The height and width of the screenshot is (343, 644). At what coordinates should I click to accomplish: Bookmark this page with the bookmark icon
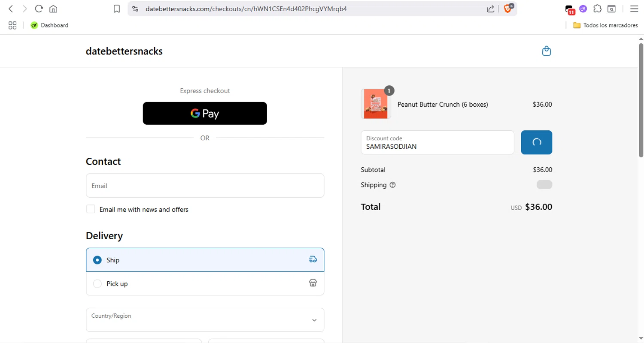click(x=117, y=9)
